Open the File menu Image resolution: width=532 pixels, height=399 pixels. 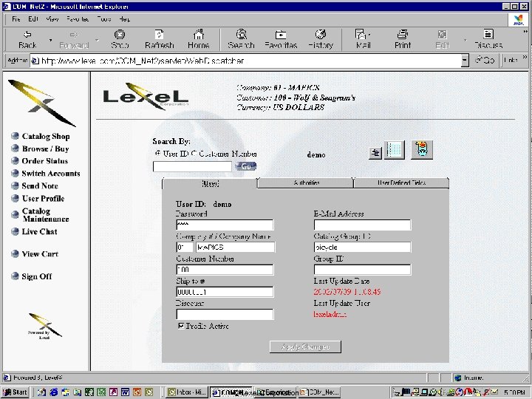tap(16, 19)
